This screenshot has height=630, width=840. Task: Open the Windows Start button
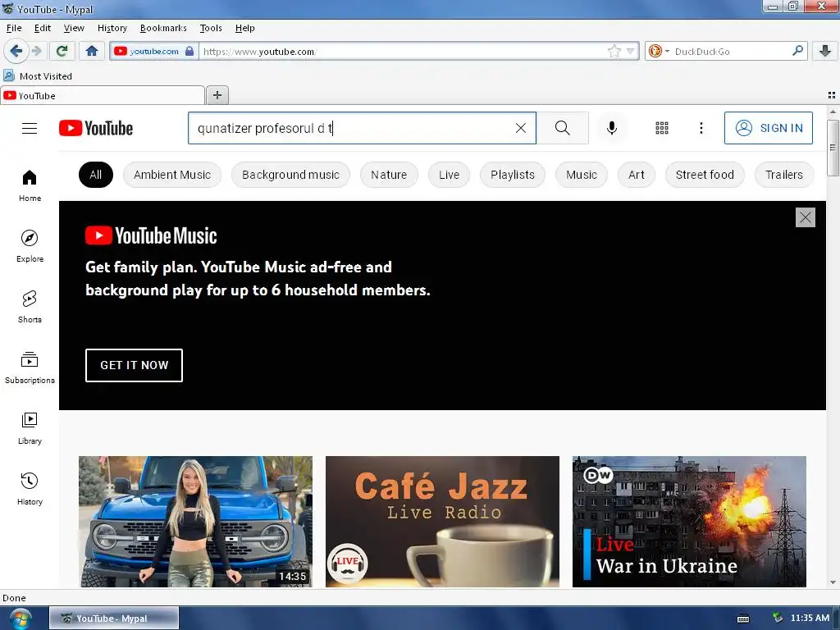(x=20, y=619)
